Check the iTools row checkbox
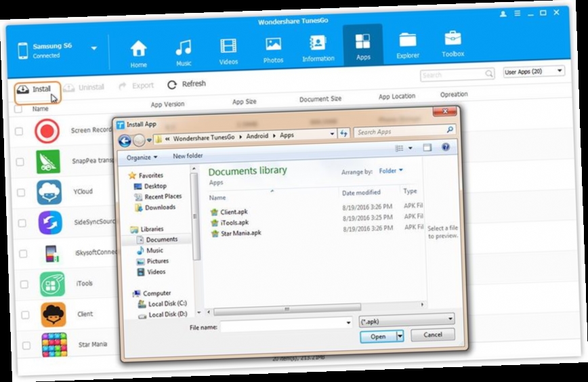 pos(24,284)
